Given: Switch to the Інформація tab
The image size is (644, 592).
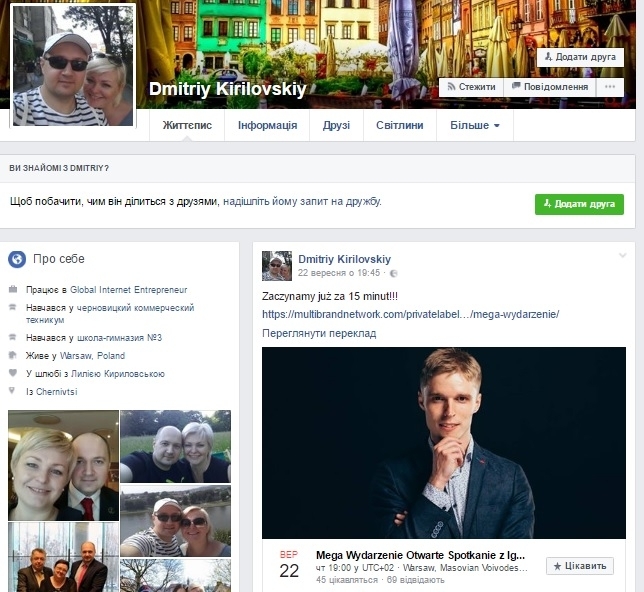Looking at the screenshot, I should (267, 126).
